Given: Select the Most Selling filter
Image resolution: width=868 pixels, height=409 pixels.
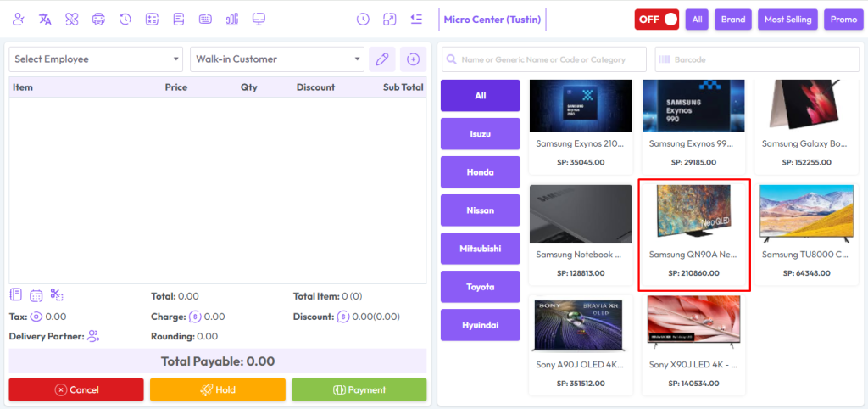Looking at the screenshot, I should (x=787, y=20).
